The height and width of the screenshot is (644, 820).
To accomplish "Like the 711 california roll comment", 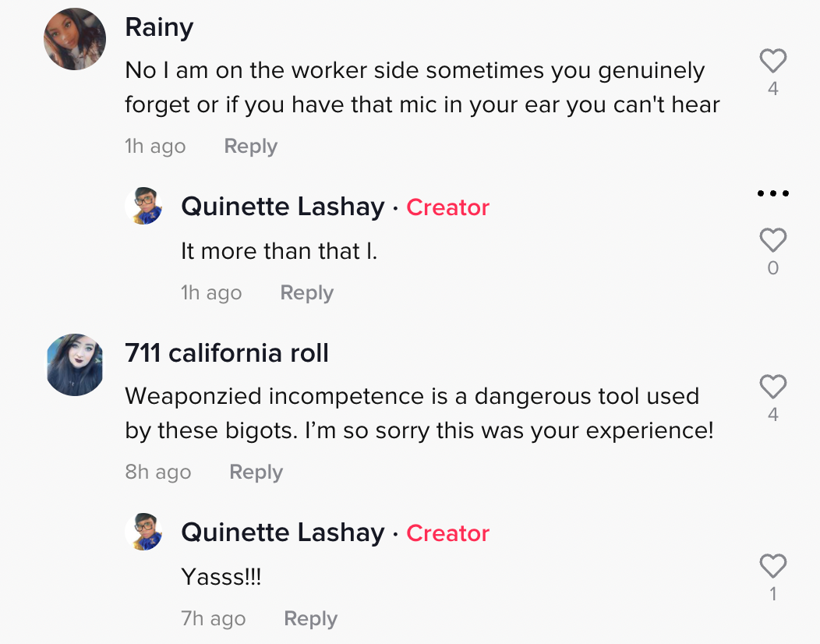I will pos(773,387).
